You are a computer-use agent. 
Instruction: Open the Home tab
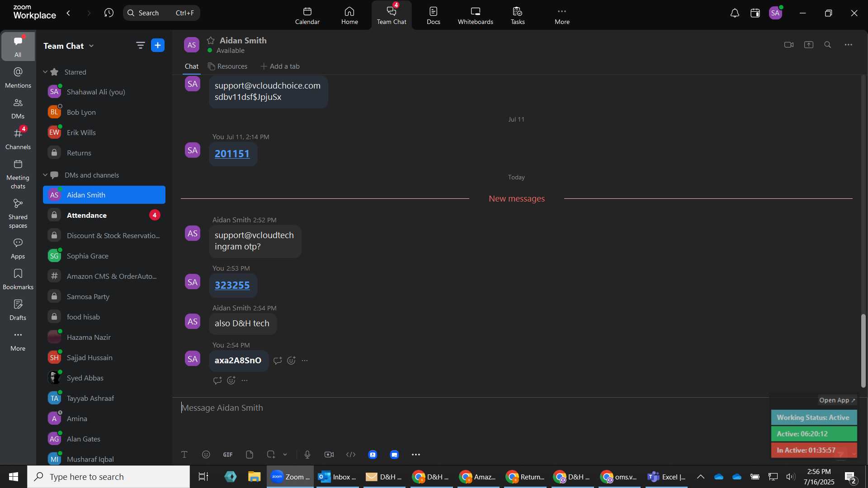point(349,15)
